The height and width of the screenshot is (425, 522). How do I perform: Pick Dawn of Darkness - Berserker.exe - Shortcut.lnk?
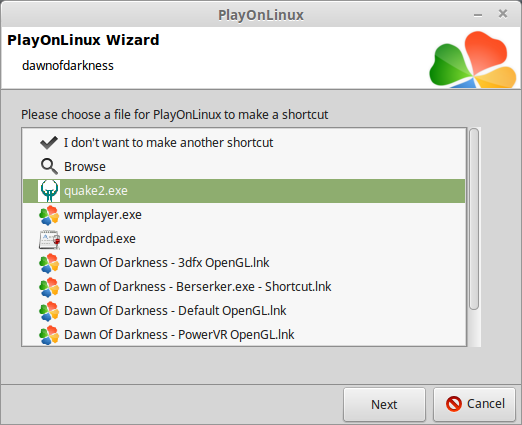(198, 287)
